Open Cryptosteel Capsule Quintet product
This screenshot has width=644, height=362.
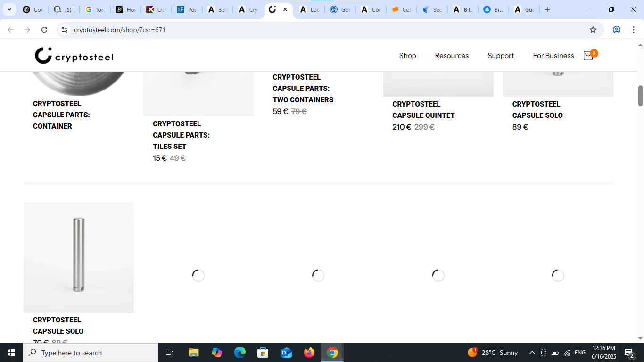click(x=423, y=110)
